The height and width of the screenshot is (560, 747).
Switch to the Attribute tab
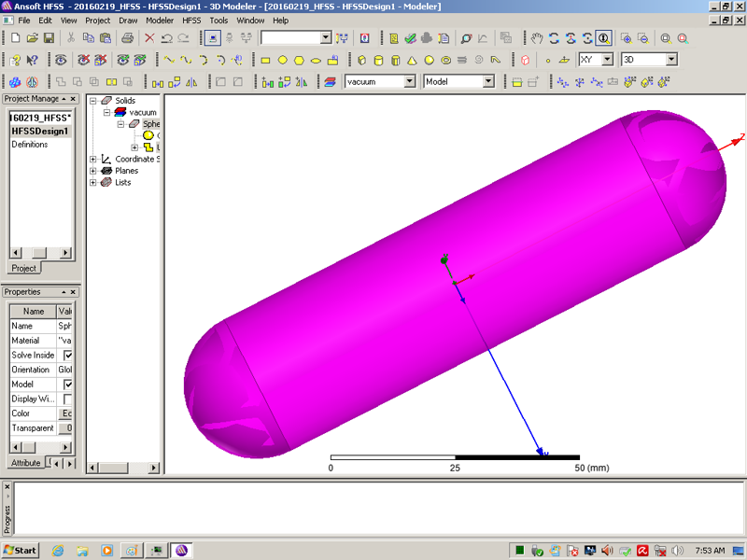[x=25, y=463]
